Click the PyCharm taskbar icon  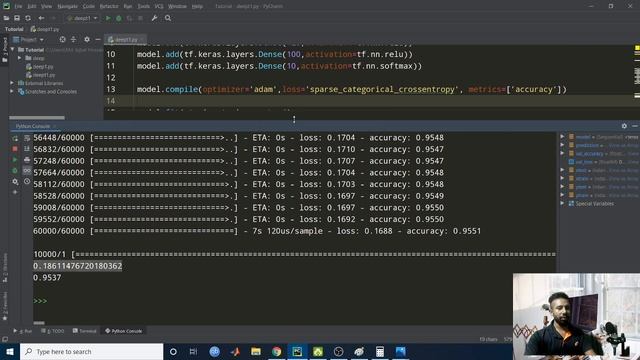coord(297,351)
